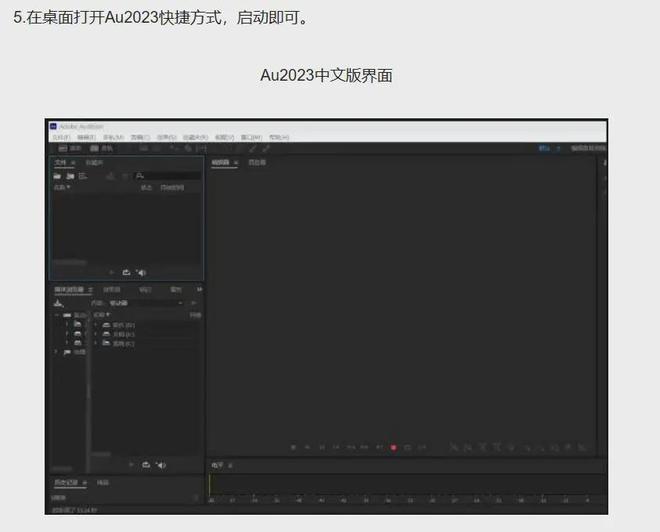The width and height of the screenshot is (660, 532).
Task: Click the add shortcut icon in Media Browser
Action: pyautogui.click(x=58, y=303)
